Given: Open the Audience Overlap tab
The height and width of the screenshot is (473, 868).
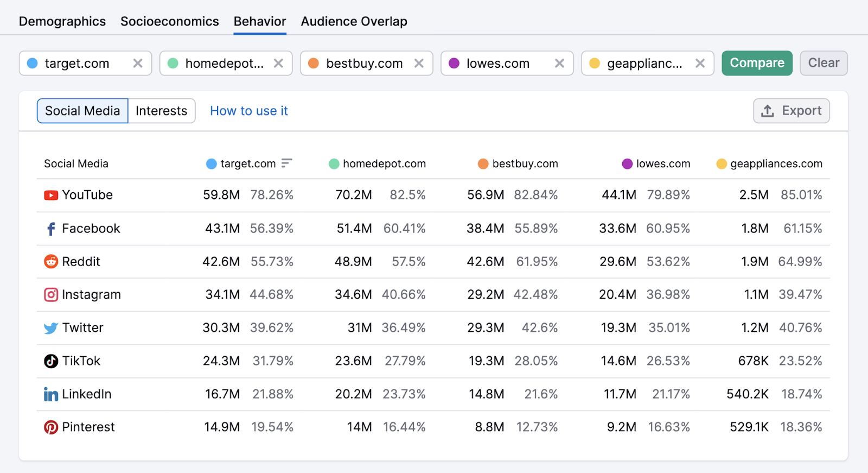Looking at the screenshot, I should click(x=354, y=22).
